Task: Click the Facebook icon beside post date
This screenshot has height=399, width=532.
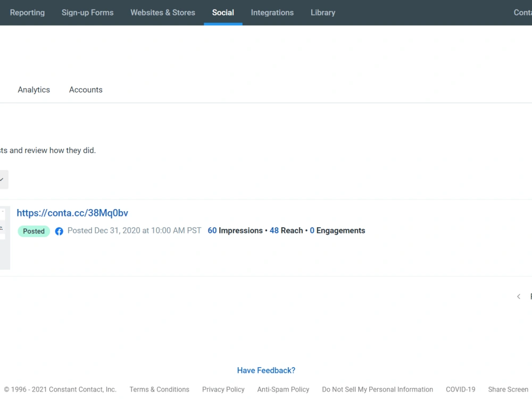Action: tap(59, 231)
